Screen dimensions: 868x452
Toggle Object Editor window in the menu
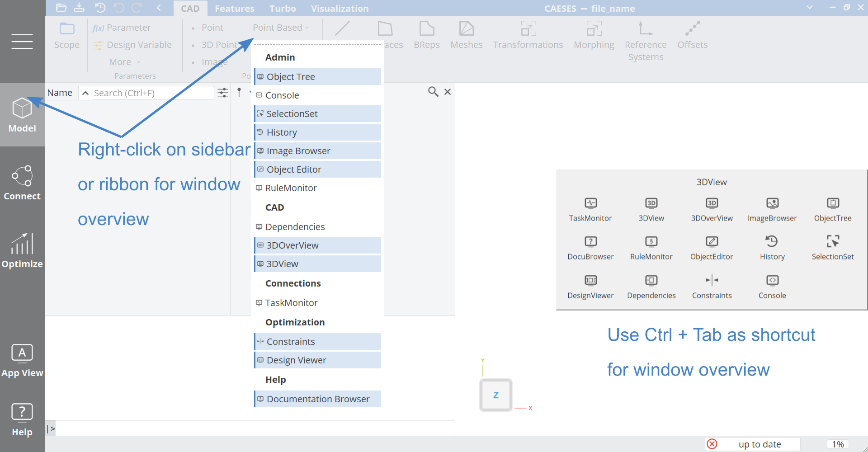[x=317, y=169]
